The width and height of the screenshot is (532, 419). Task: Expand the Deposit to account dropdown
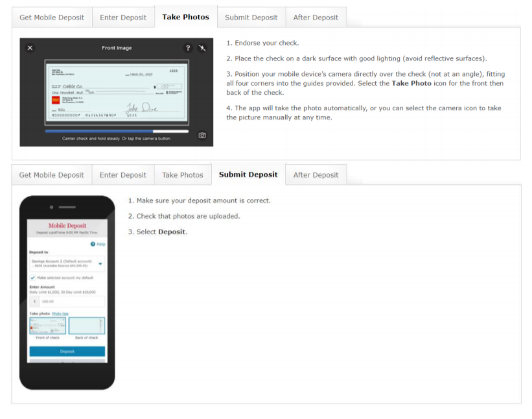point(100,264)
